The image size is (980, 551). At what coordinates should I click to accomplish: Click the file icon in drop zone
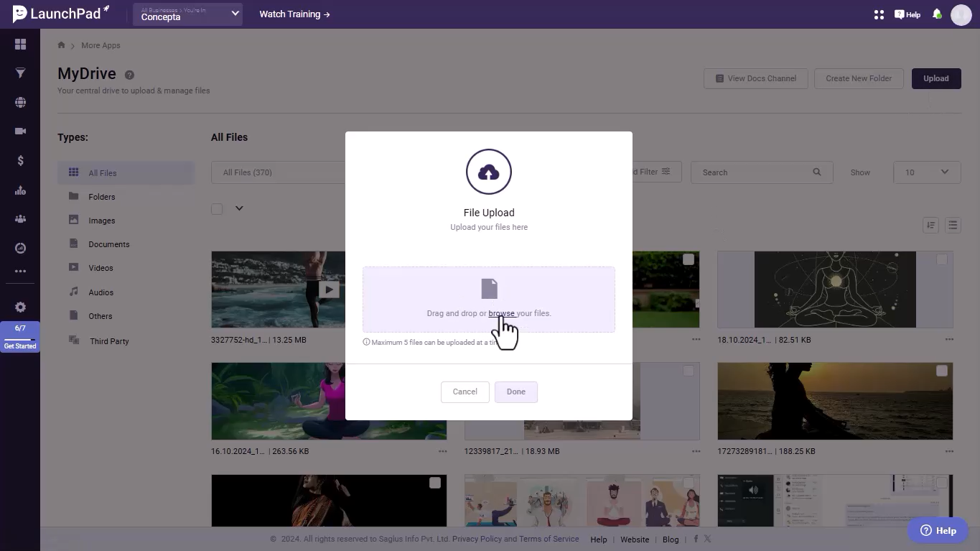[x=489, y=289]
